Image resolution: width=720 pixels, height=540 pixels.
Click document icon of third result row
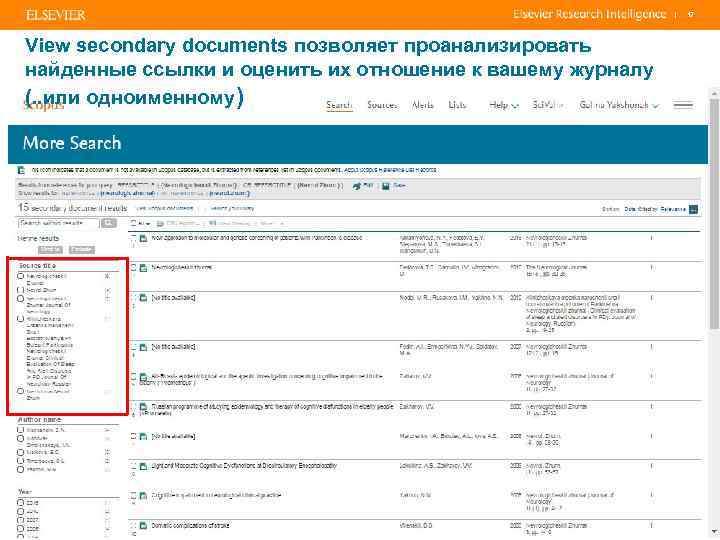click(x=143, y=298)
